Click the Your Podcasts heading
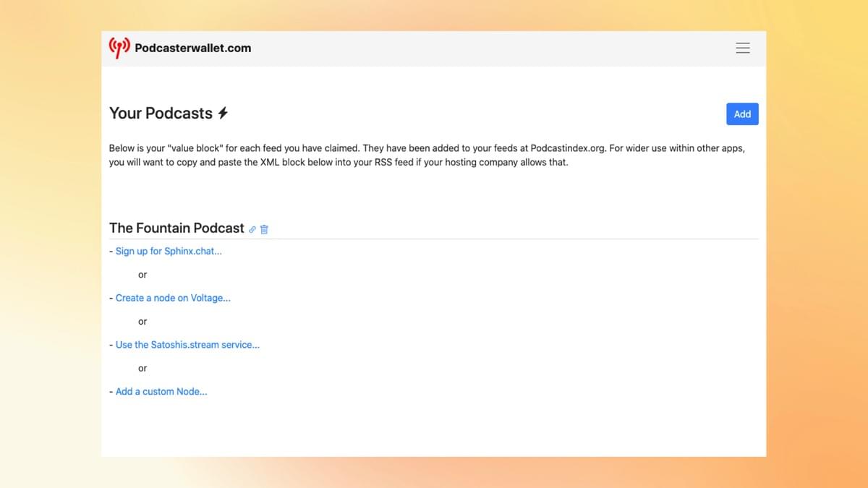868x488 pixels. [x=161, y=114]
